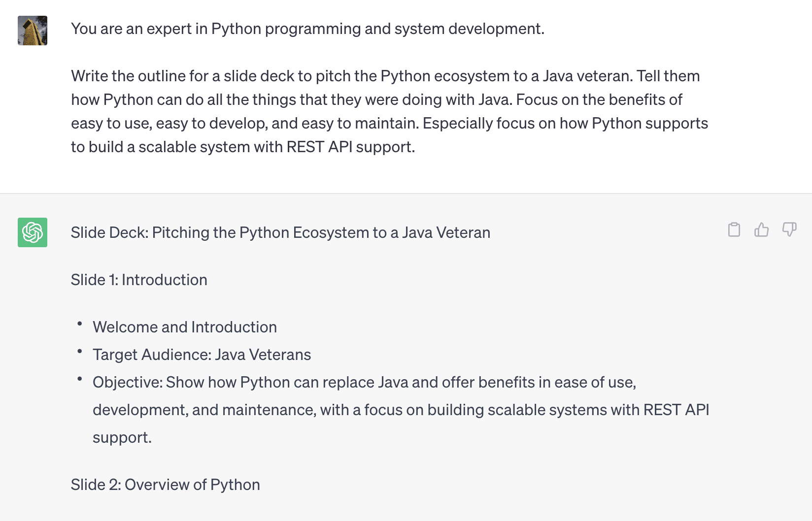Open the user avatar thumbnail

33,31
